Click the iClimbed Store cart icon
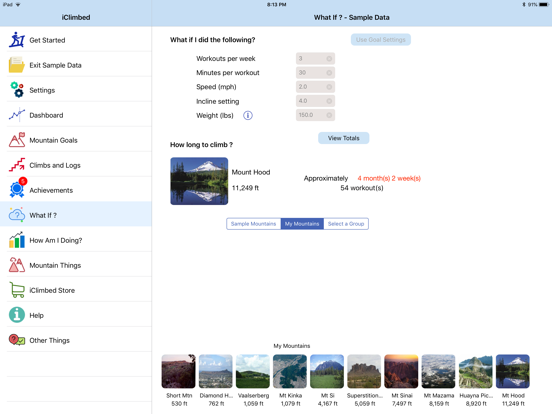 click(x=17, y=290)
